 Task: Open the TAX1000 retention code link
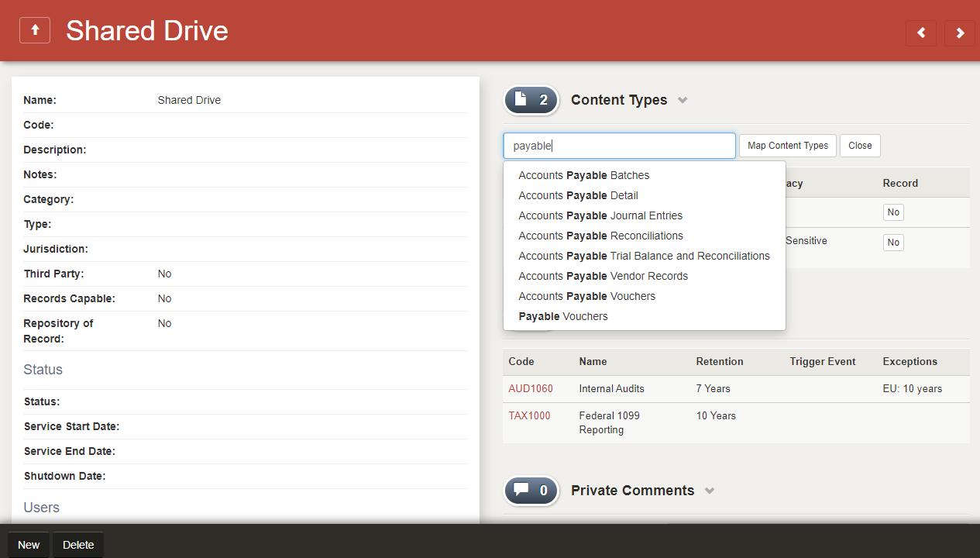click(529, 415)
